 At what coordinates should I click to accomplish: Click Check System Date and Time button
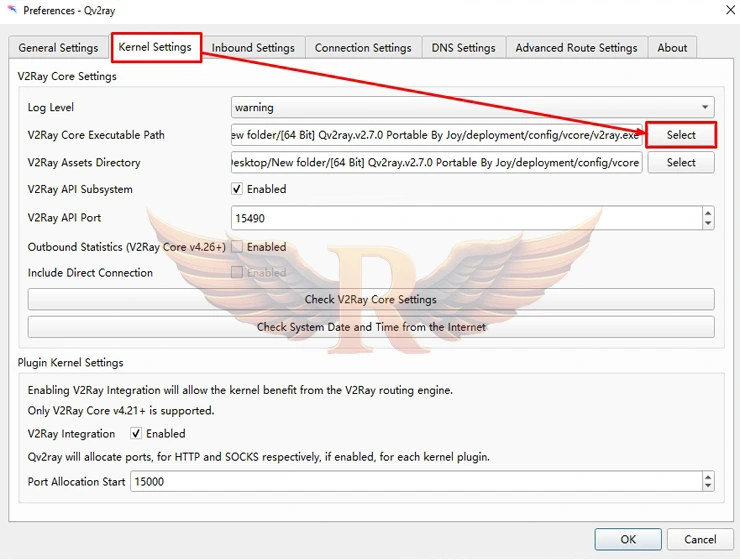pyautogui.click(x=370, y=327)
